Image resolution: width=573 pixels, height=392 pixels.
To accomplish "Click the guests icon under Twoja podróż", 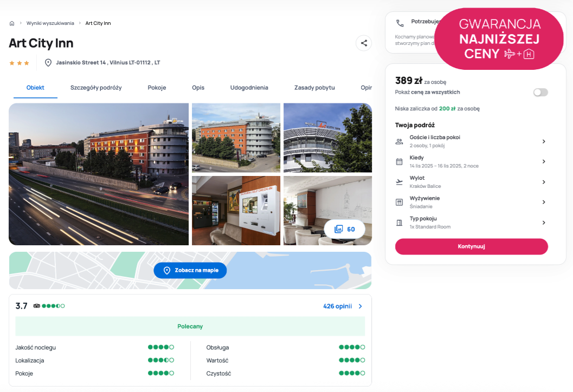I will click(x=400, y=141).
